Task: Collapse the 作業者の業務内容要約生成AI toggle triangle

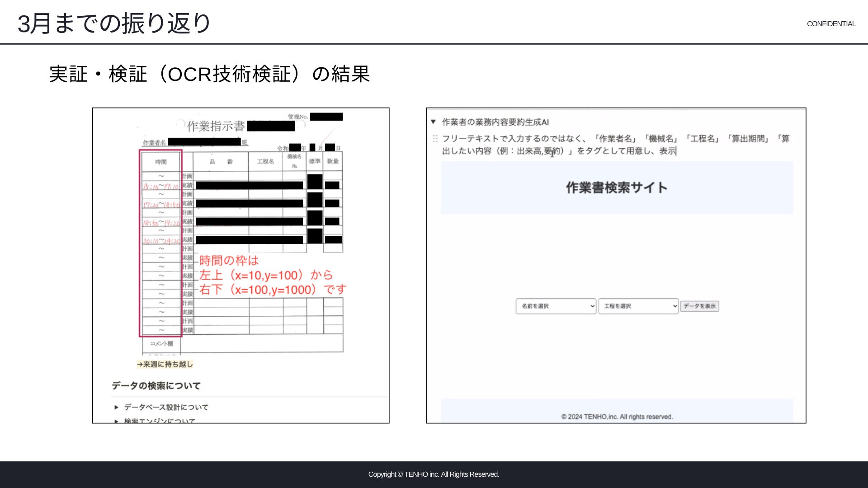Action: pos(433,122)
